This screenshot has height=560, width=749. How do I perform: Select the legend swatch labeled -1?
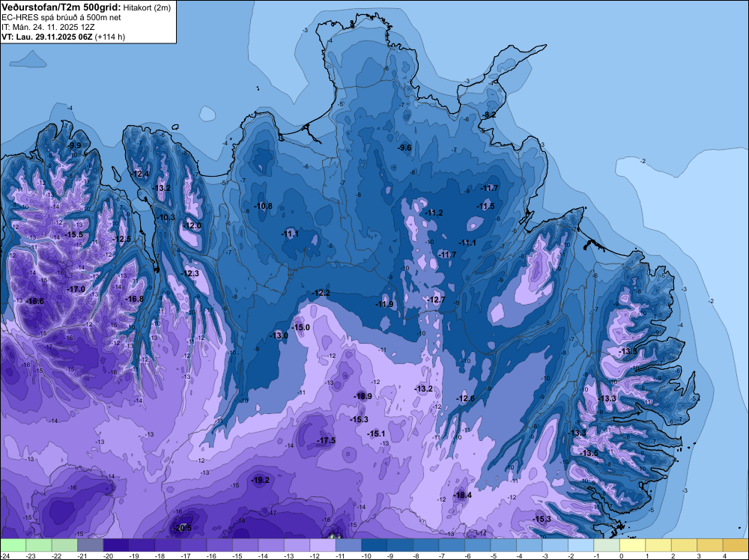[x=607, y=546]
